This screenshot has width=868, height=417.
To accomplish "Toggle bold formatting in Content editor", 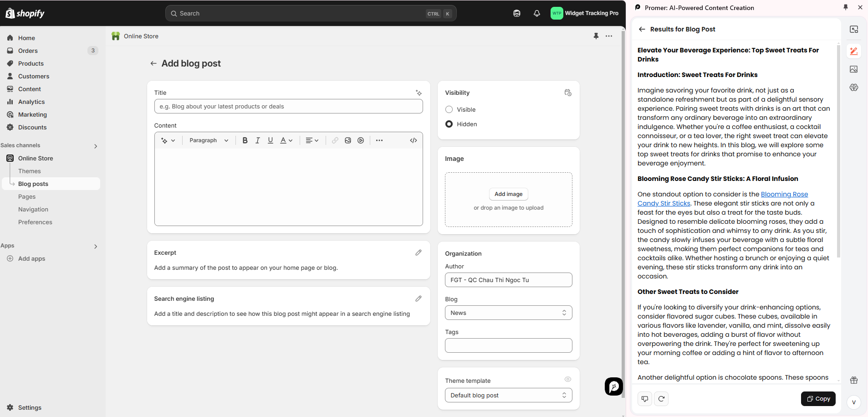I will click(245, 140).
